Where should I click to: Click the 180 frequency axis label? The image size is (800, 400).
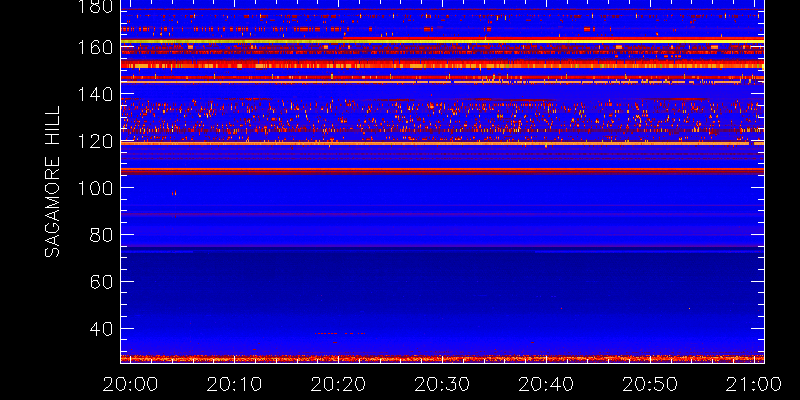point(96,7)
